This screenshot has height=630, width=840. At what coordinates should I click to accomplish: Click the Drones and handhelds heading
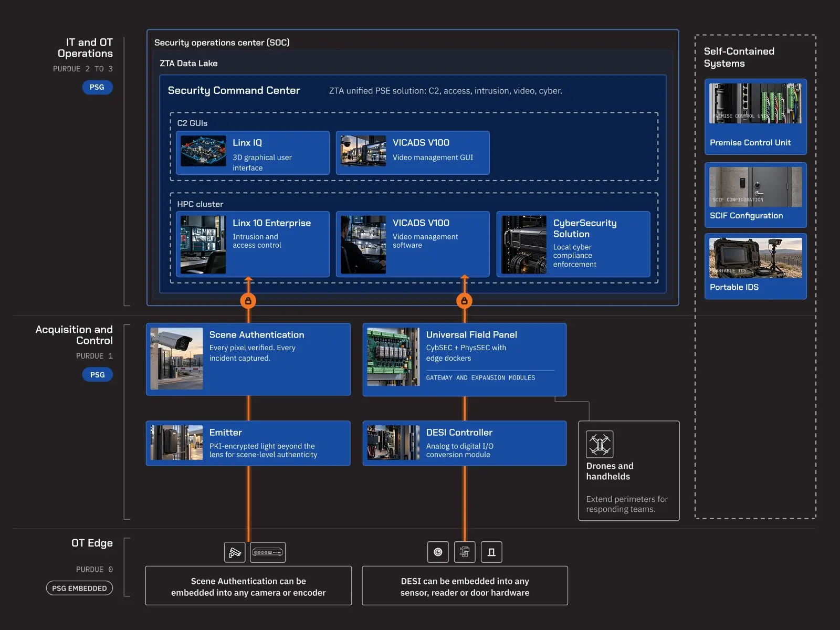point(610,471)
